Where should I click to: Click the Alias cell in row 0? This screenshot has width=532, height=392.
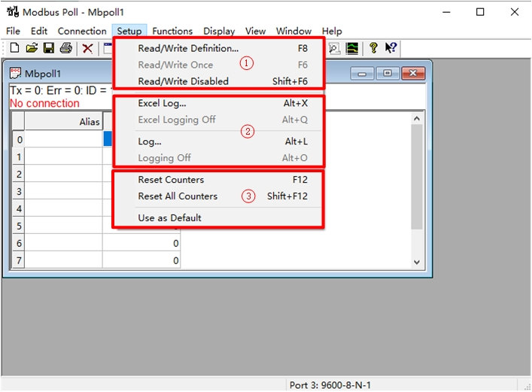(x=63, y=139)
